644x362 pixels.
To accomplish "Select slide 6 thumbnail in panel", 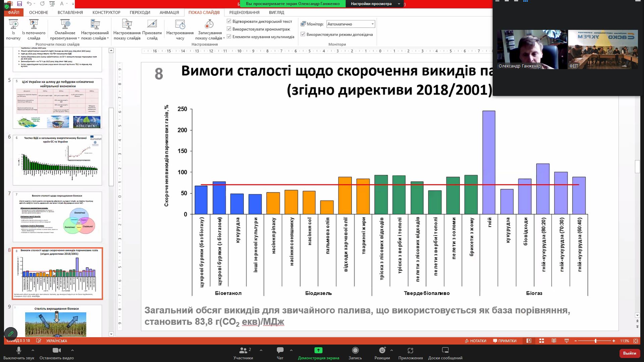I will click(x=57, y=160).
